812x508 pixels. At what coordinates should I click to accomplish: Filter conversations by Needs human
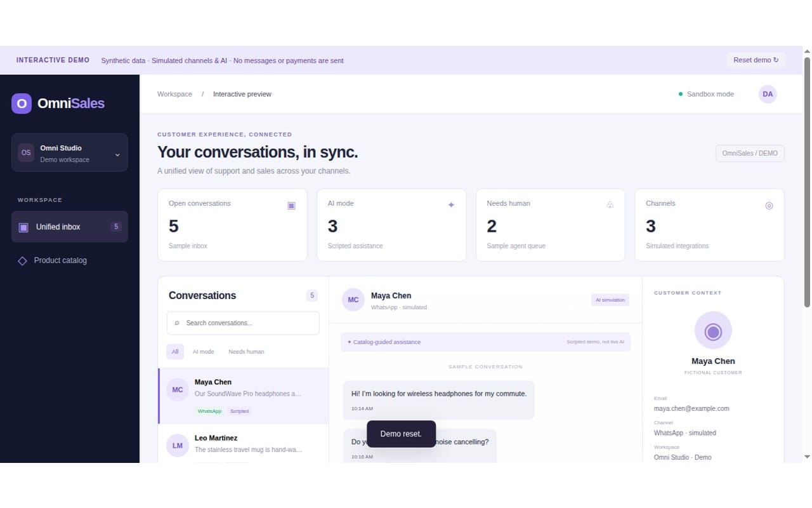(246, 352)
